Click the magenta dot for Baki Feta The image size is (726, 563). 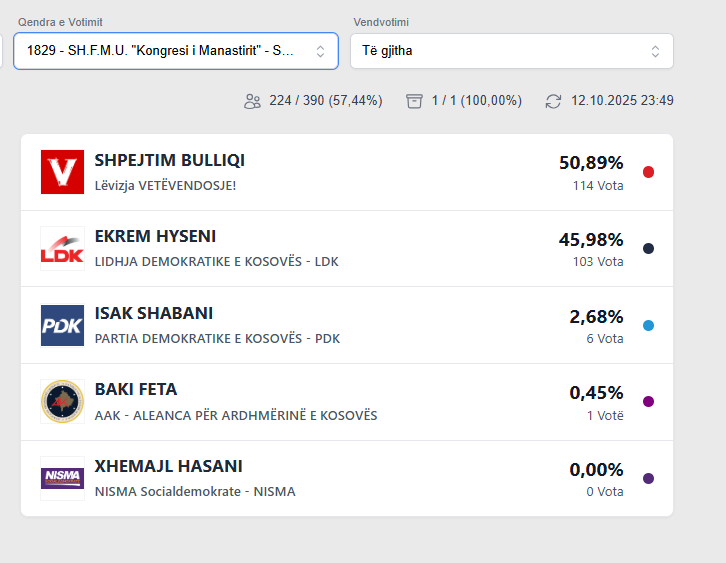tap(648, 402)
